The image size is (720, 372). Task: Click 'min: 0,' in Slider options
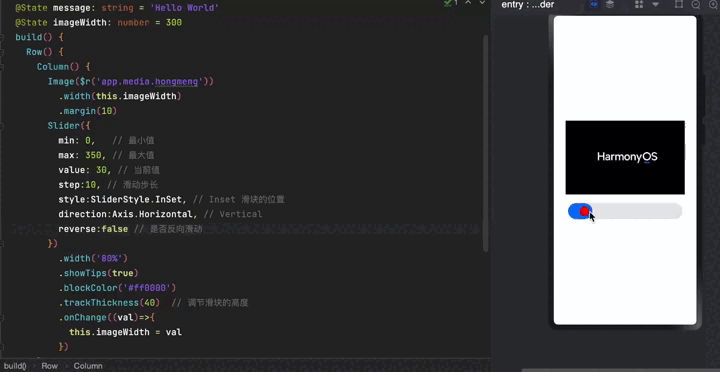tap(77, 140)
